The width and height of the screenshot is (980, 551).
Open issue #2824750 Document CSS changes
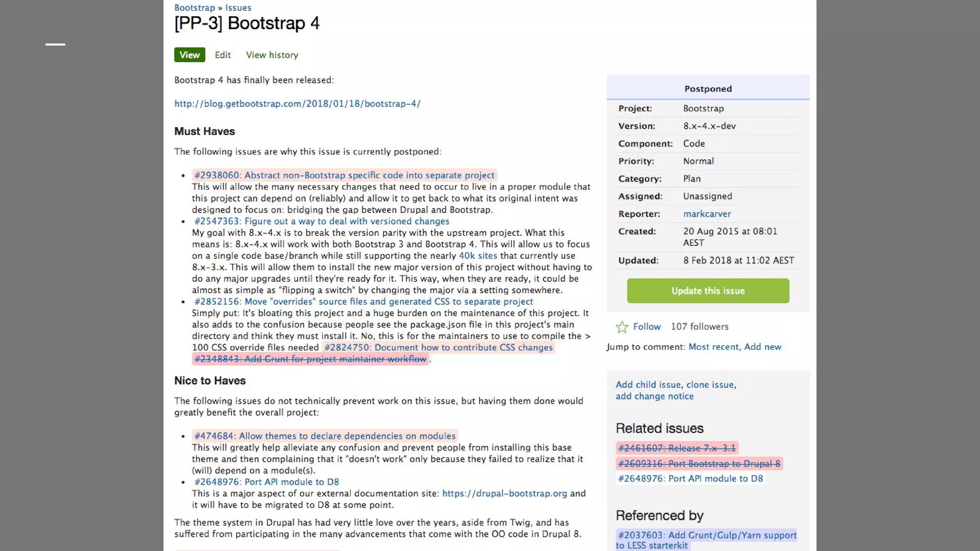click(x=438, y=347)
